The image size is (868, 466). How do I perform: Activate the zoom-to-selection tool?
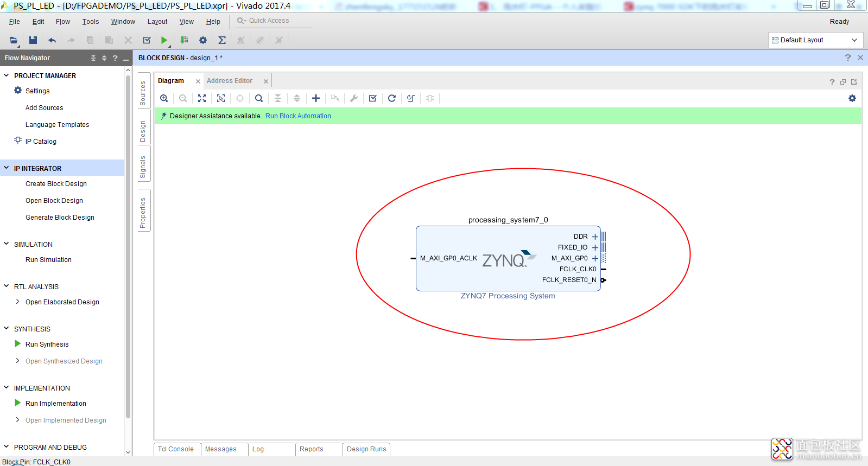[x=221, y=98]
